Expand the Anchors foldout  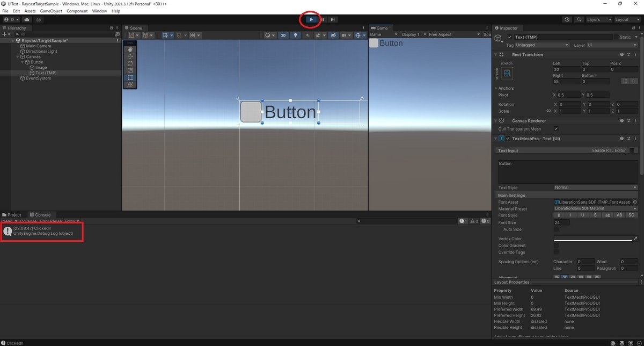pyautogui.click(x=496, y=88)
